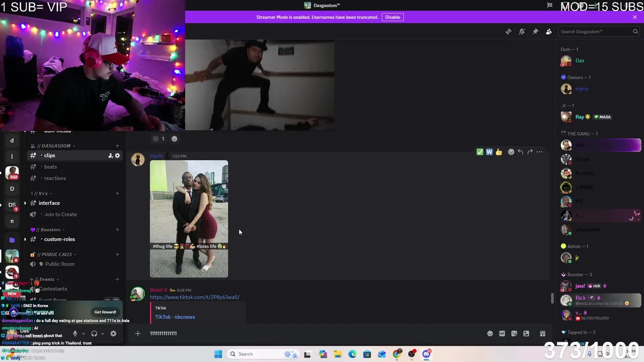The image size is (644, 362).
Task: Select the reactions channel
Action: coord(74,178)
